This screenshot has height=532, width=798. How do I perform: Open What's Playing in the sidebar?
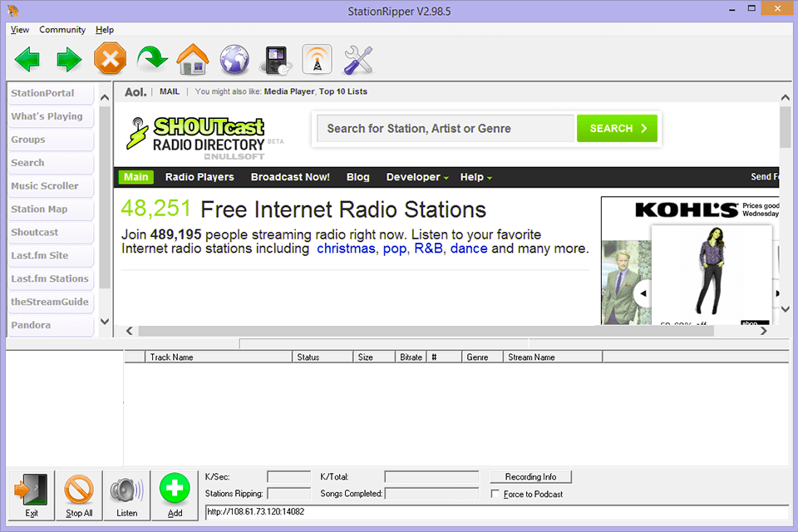point(51,116)
